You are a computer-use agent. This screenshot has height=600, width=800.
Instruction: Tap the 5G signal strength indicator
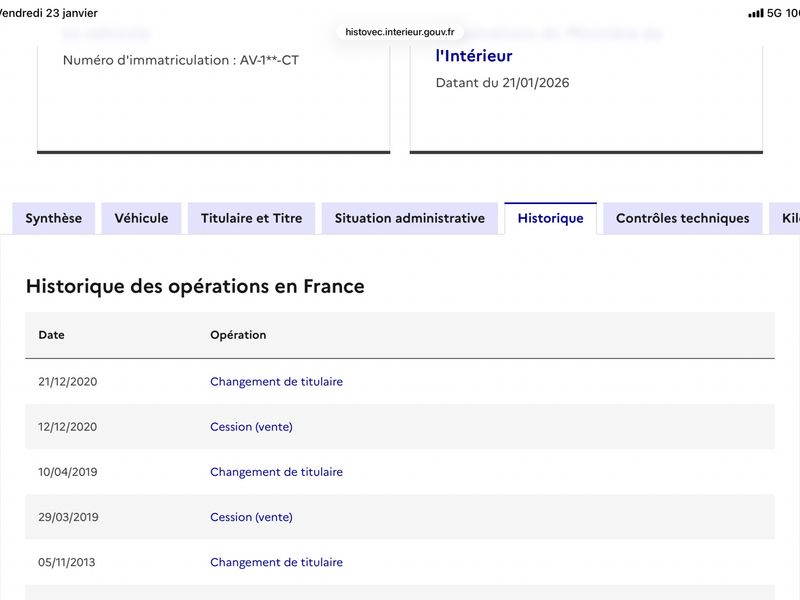(756, 13)
